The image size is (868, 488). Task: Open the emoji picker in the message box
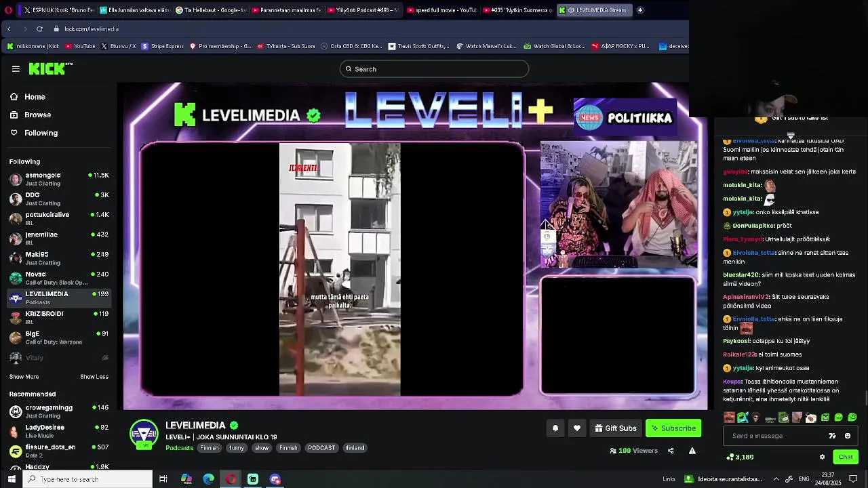[848, 436]
